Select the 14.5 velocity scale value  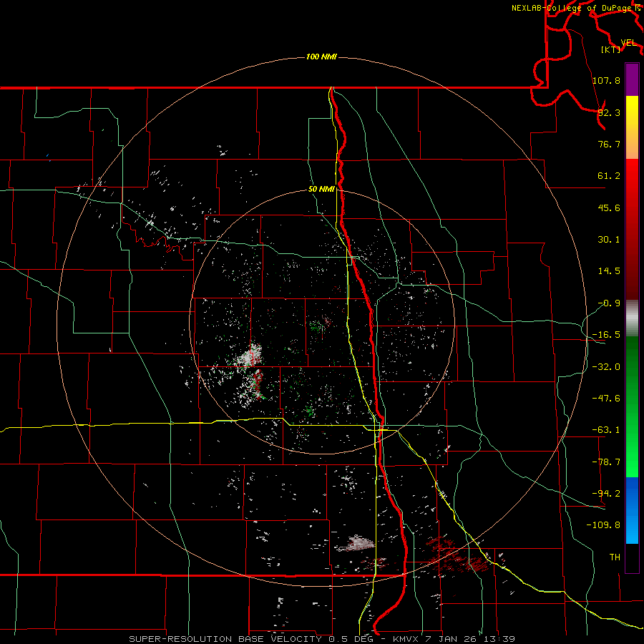point(609,271)
